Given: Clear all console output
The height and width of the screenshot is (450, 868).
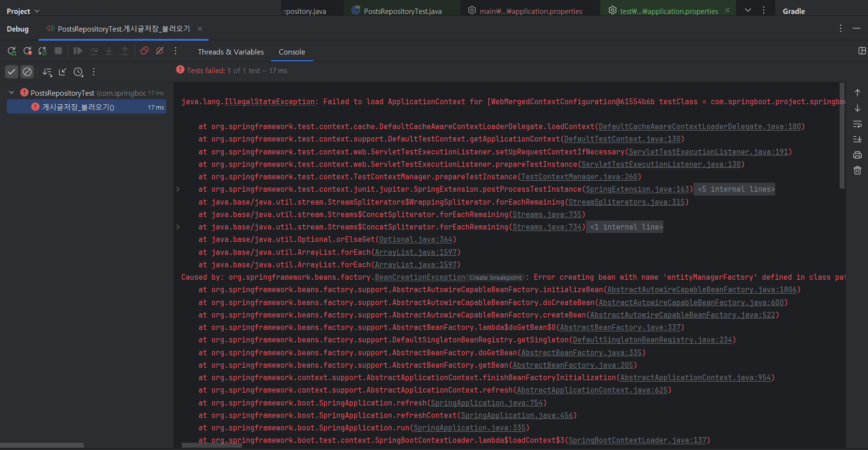Looking at the screenshot, I should tap(857, 170).
